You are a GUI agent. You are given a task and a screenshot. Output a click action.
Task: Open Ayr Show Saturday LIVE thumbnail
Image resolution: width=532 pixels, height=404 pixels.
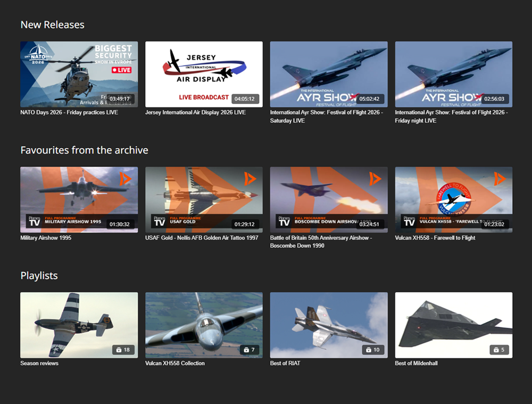[x=329, y=74]
